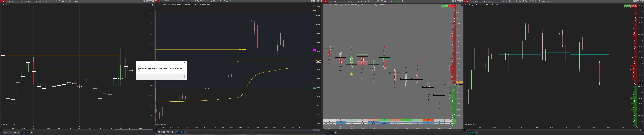
Task: Toggle OfB in the 60 Minute chart toolbar
Action: 77,1
